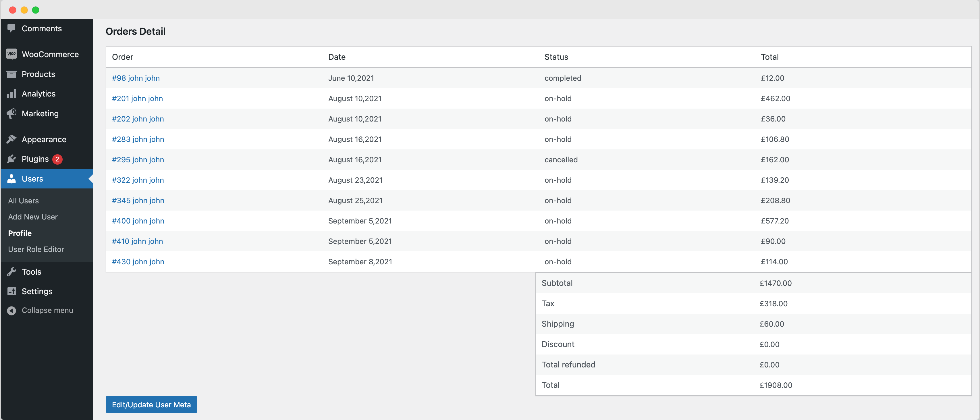Click the Appearance paintbrush icon
The image size is (980, 420).
(x=11, y=139)
